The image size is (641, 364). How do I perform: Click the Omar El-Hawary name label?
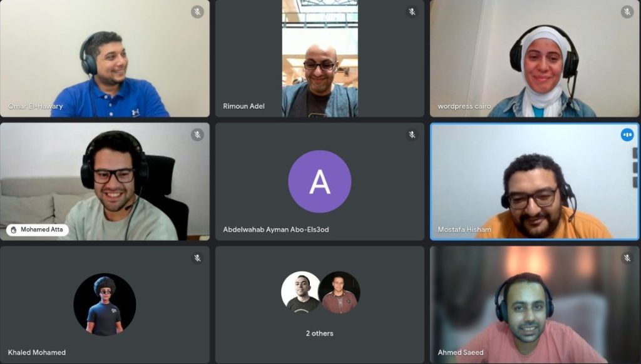(35, 106)
